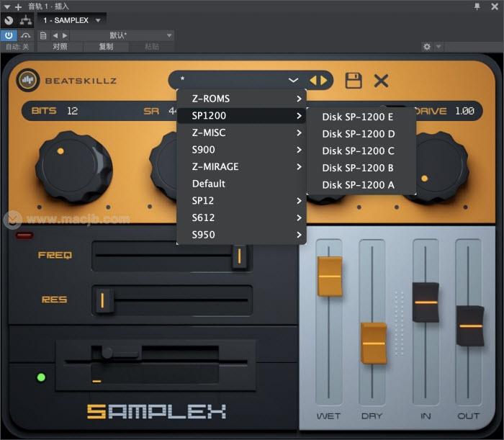The image size is (504, 440).
Task: Save preset with floppy disk icon
Action: pyautogui.click(x=354, y=81)
